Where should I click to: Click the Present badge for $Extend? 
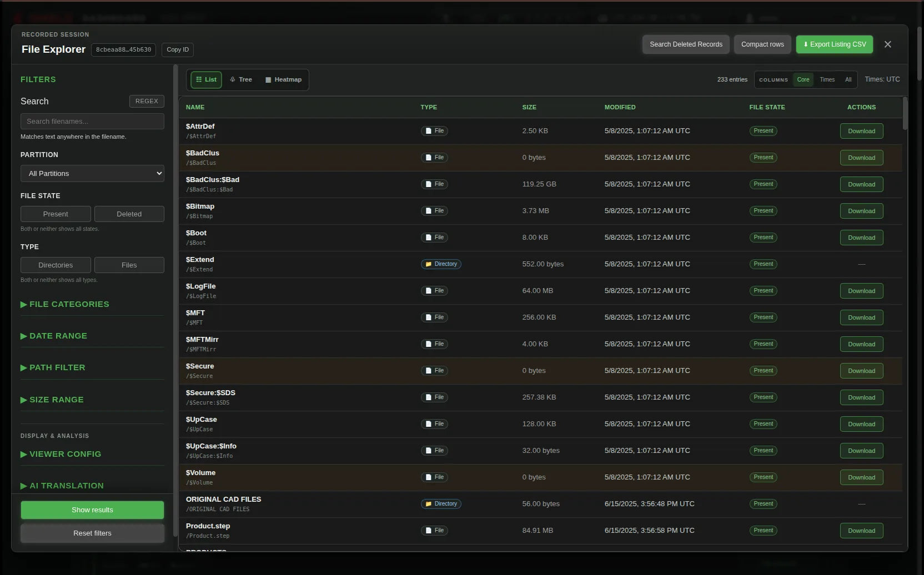(763, 264)
